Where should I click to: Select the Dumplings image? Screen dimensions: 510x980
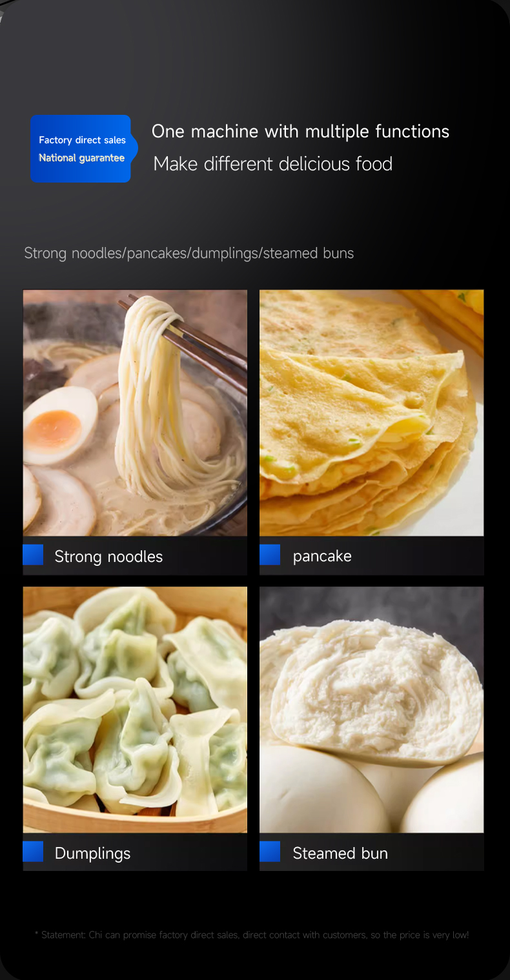[135, 710]
